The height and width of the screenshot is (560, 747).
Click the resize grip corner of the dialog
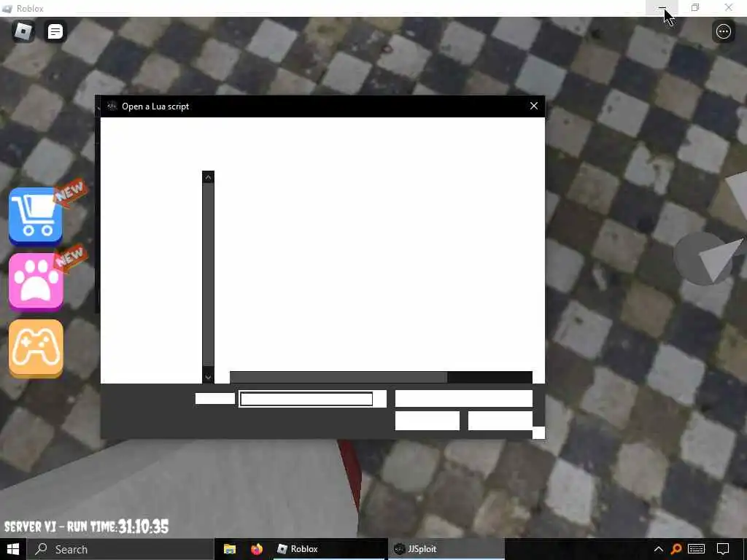click(538, 432)
